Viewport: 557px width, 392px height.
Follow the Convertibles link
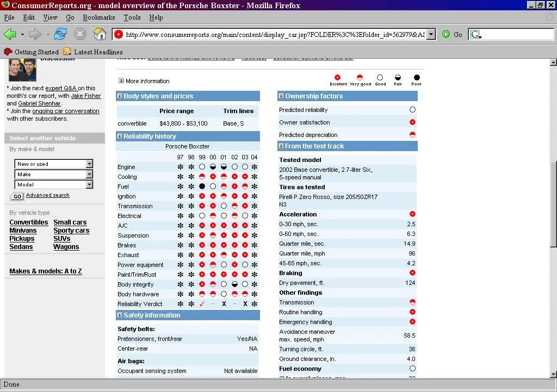(29, 222)
